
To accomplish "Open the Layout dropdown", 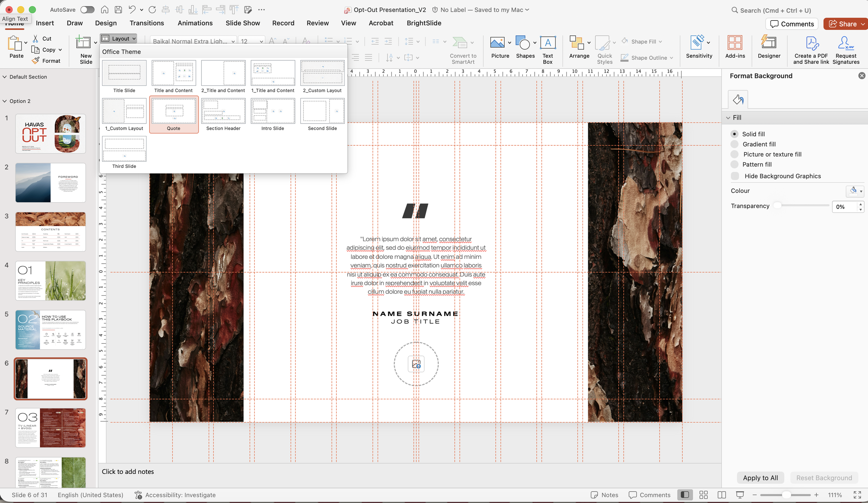I will pyautogui.click(x=118, y=39).
